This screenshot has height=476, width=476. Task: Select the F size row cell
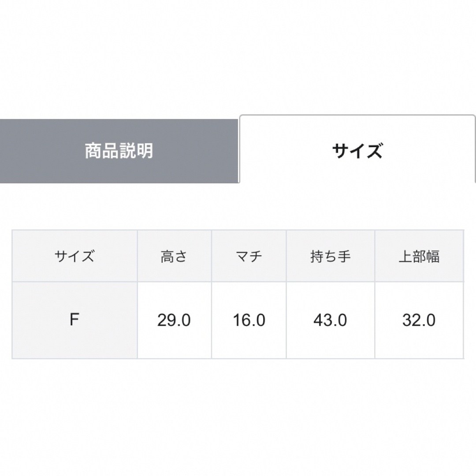pyautogui.click(x=74, y=320)
